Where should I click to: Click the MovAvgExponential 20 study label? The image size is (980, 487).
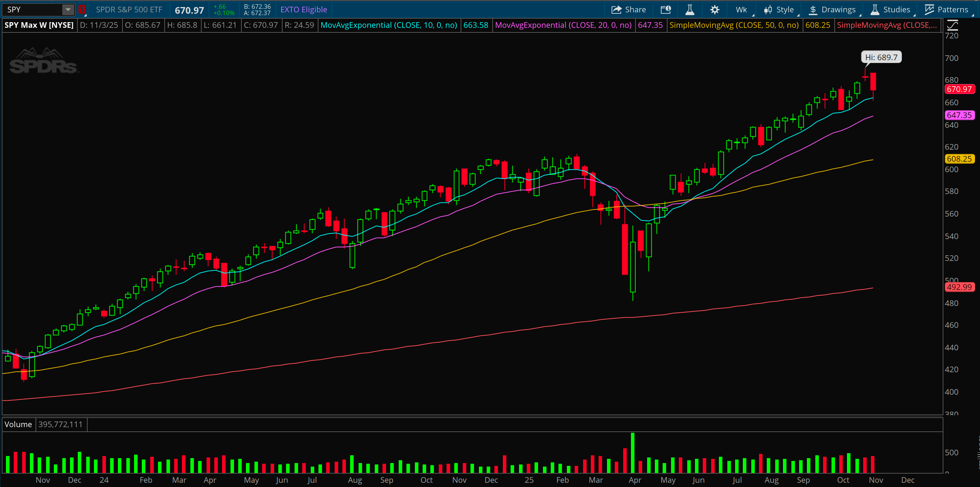(563, 25)
